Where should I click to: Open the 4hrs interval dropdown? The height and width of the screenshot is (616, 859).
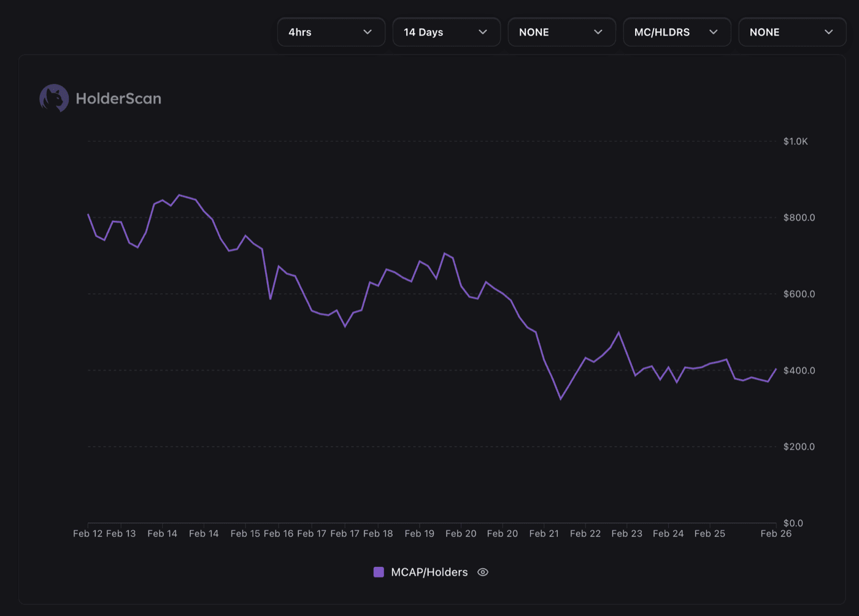pyautogui.click(x=331, y=32)
